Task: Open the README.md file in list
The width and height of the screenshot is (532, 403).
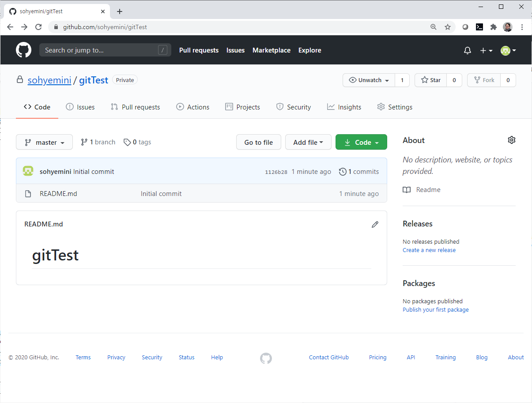Action: pos(58,194)
